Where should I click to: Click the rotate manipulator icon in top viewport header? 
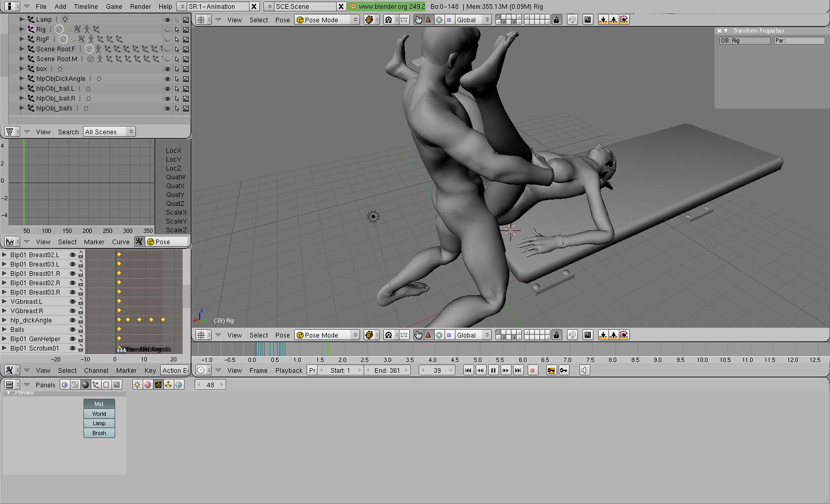pyautogui.click(x=439, y=20)
